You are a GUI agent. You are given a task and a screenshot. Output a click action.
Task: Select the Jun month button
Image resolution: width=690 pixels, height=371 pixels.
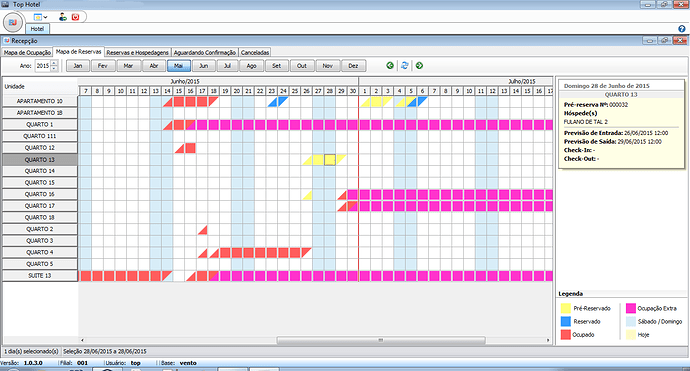[203, 66]
